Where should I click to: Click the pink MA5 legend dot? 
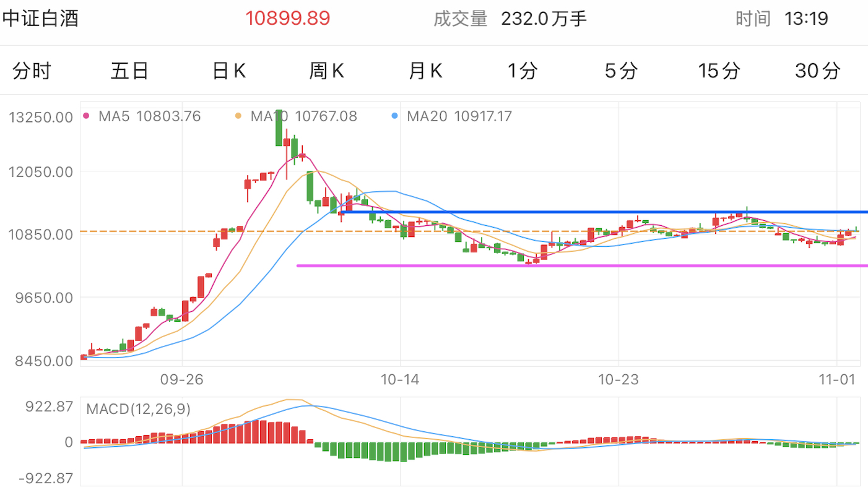pyautogui.click(x=86, y=116)
